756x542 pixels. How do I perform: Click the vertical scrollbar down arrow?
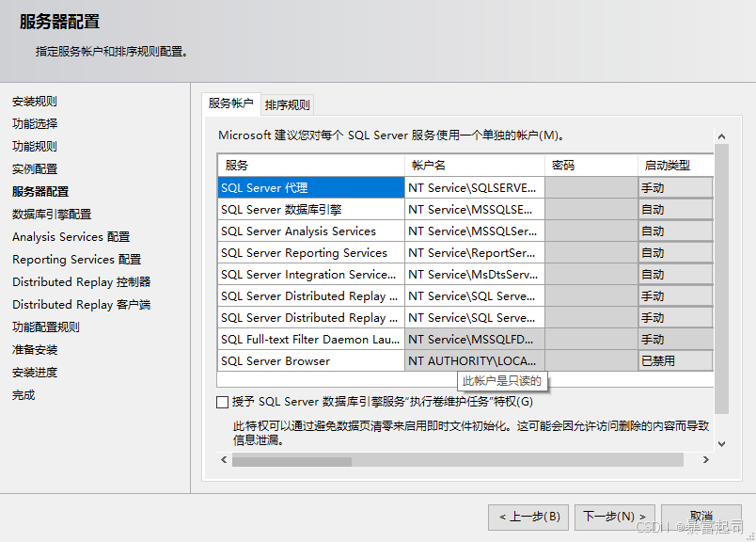[x=721, y=443]
